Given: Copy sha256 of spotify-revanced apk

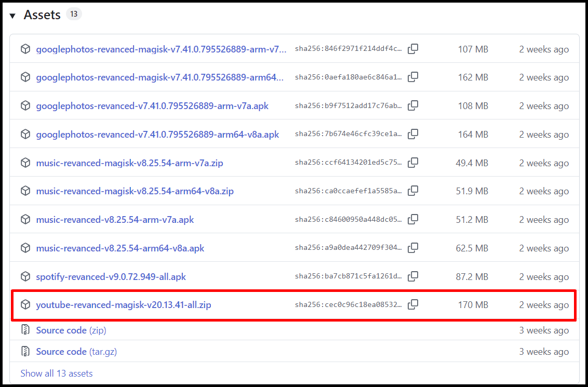Looking at the screenshot, I should click(413, 276).
